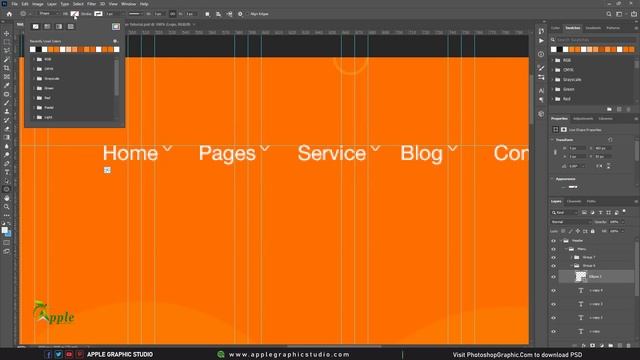Image resolution: width=640 pixels, height=360 pixels.
Task: Add layer style fx at Layers bottom
Action: click(x=584, y=346)
